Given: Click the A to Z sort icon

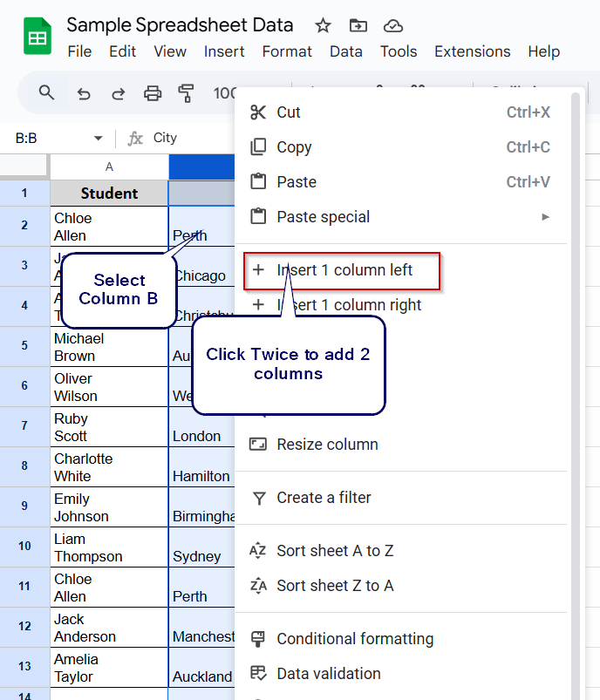Looking at the screenshot, I should [x=258, y=550].
